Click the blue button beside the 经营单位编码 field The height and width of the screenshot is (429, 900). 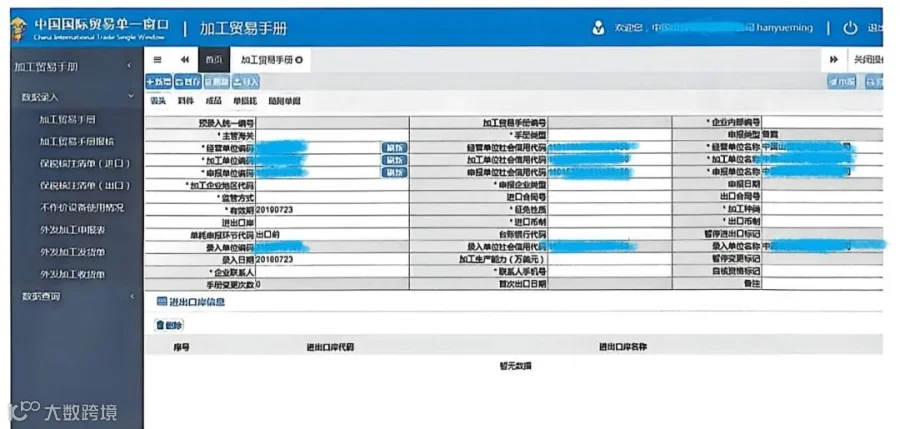coord(394,148)
